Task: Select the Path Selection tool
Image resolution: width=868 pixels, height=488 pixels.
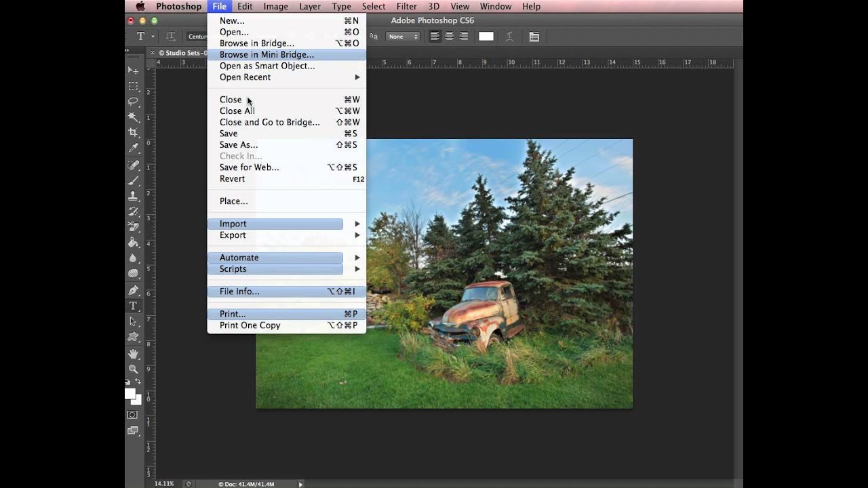Action: [x=133, y=321]
